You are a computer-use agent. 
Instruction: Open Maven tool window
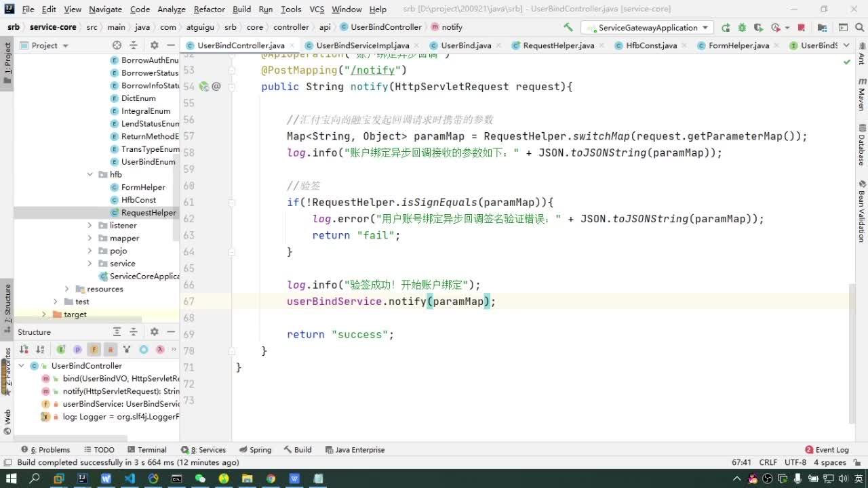pos(862,94)
